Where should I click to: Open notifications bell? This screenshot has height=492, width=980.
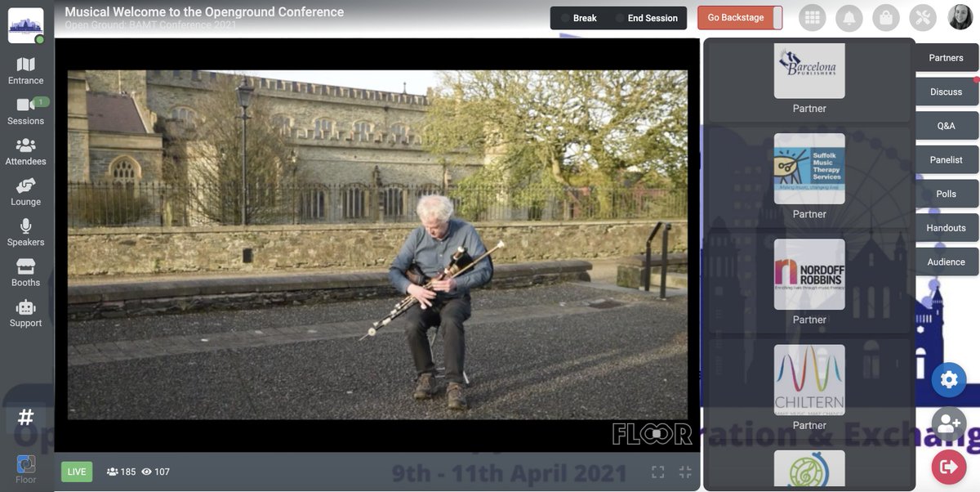pos(849,18)
